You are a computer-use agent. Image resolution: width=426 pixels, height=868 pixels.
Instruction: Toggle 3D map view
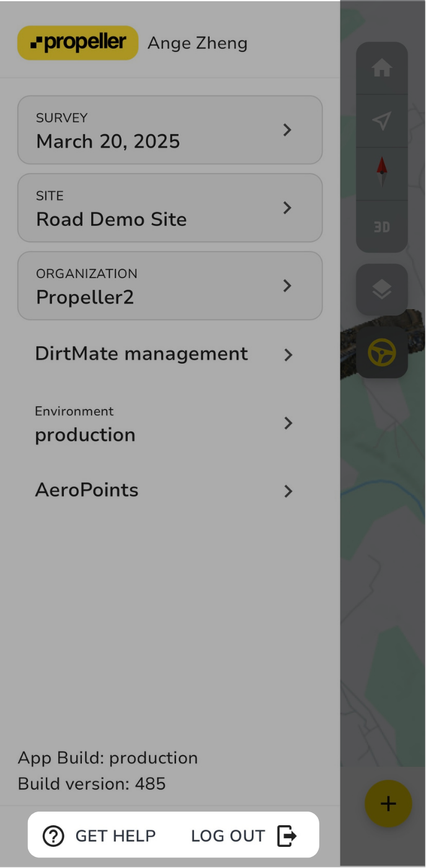click(382, 227)
